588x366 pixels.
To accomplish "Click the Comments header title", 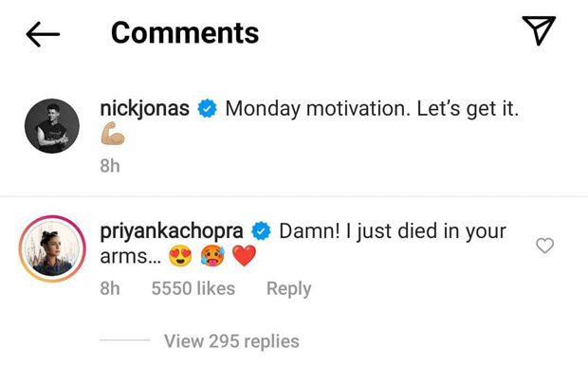I will point(185,33).
